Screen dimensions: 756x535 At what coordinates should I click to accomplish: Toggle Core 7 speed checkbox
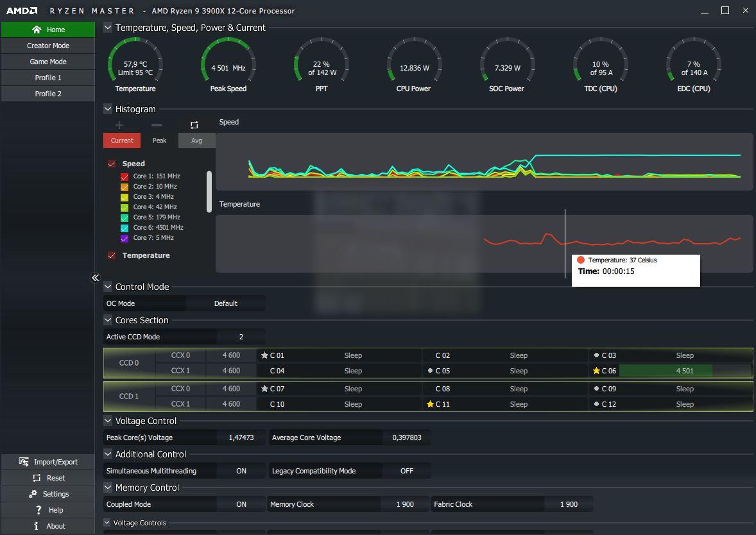125,238
